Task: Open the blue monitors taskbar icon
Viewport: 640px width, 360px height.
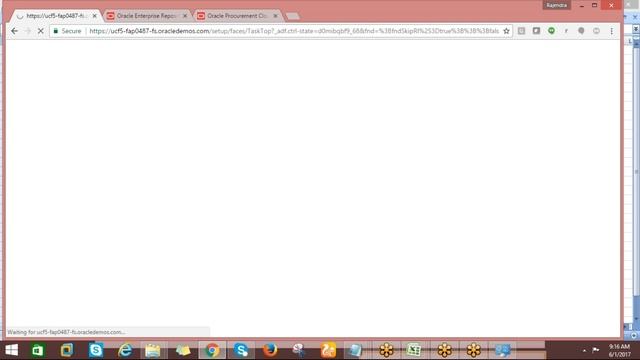Action: [503, 350]
